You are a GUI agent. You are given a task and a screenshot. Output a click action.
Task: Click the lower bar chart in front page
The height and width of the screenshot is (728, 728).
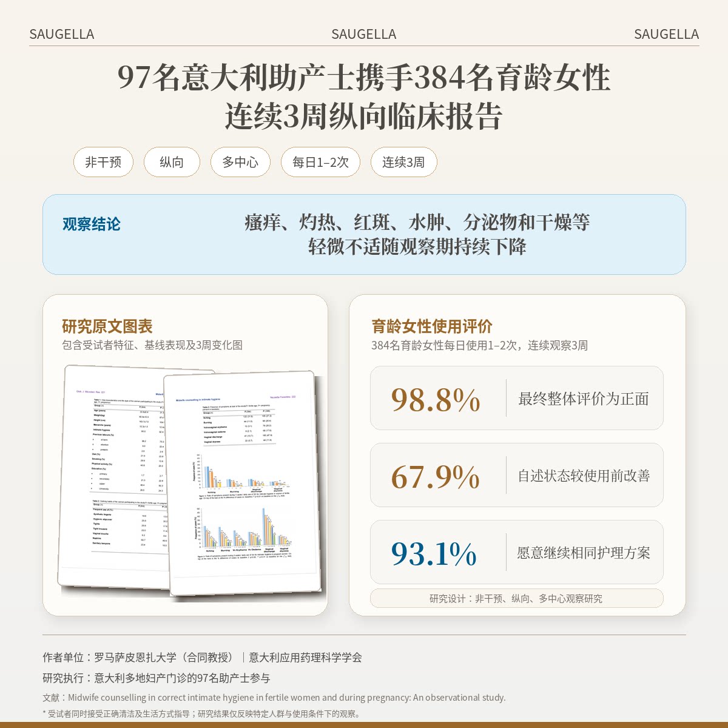(243, 529)
